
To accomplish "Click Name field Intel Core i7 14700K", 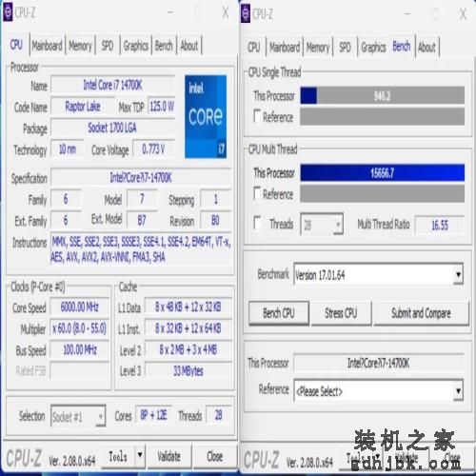I will tap(112, 85).
